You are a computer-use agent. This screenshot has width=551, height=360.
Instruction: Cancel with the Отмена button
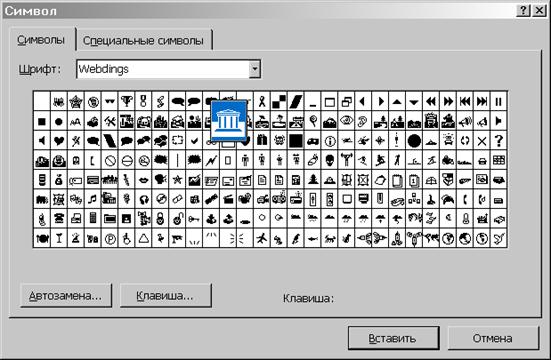pyautogui.click(x=492, y=338)
